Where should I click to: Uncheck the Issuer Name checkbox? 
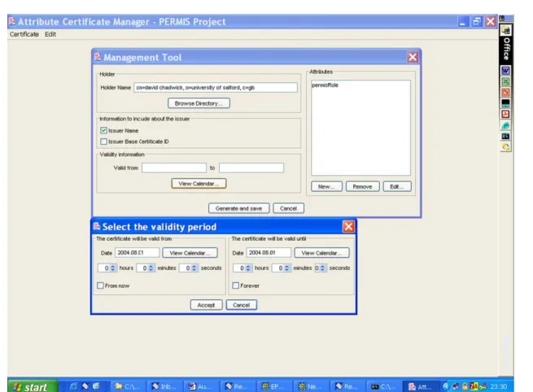(x=103, y=130)
